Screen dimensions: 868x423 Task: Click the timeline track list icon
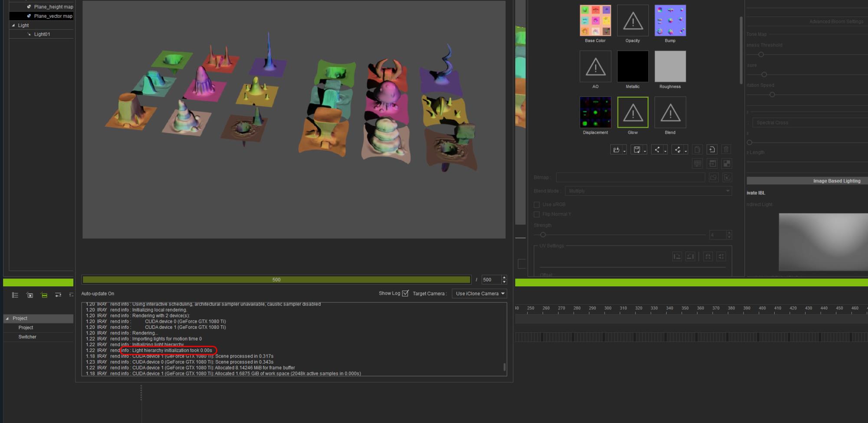(15, 295)
